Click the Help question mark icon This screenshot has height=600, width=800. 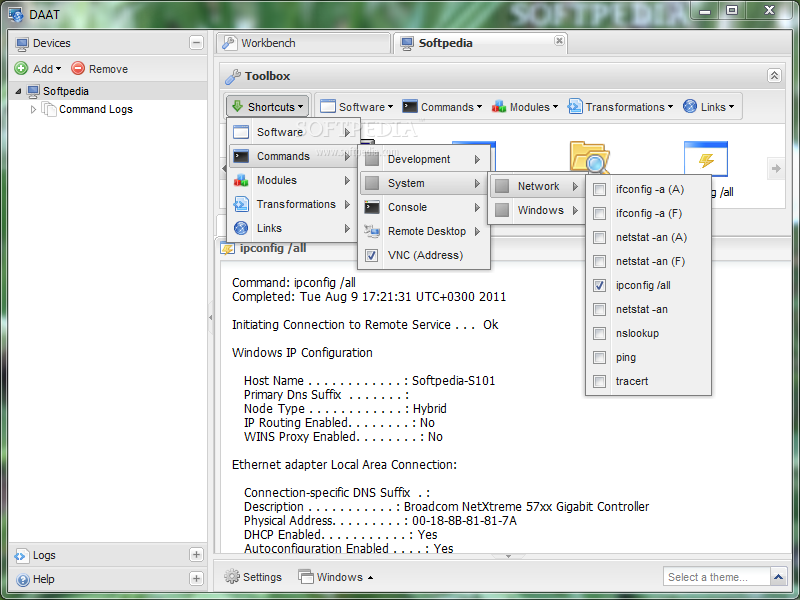(x=22, y=580)
